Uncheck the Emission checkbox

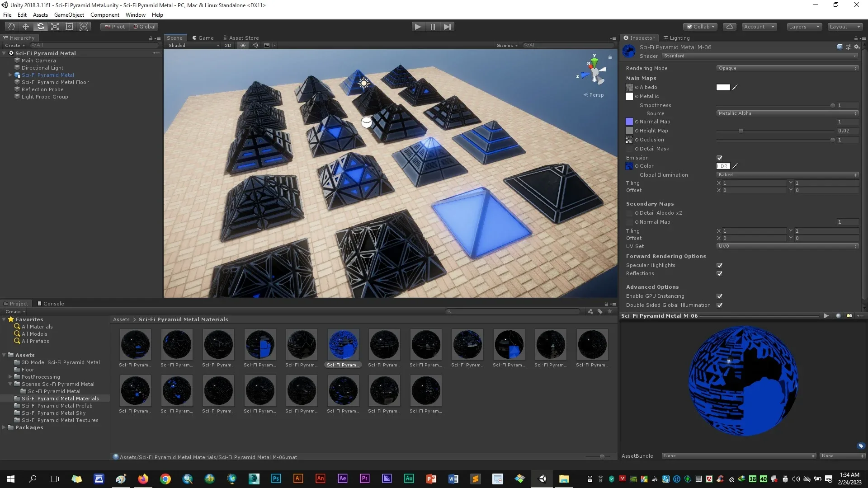(719, 158)
